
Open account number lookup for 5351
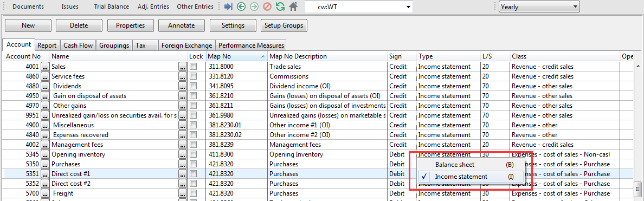coord(45,174)
